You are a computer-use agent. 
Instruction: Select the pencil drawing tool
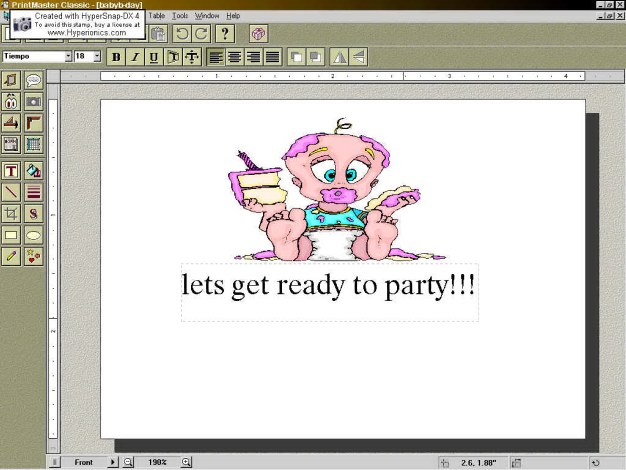pyautogui.click(x=11, y=256)
